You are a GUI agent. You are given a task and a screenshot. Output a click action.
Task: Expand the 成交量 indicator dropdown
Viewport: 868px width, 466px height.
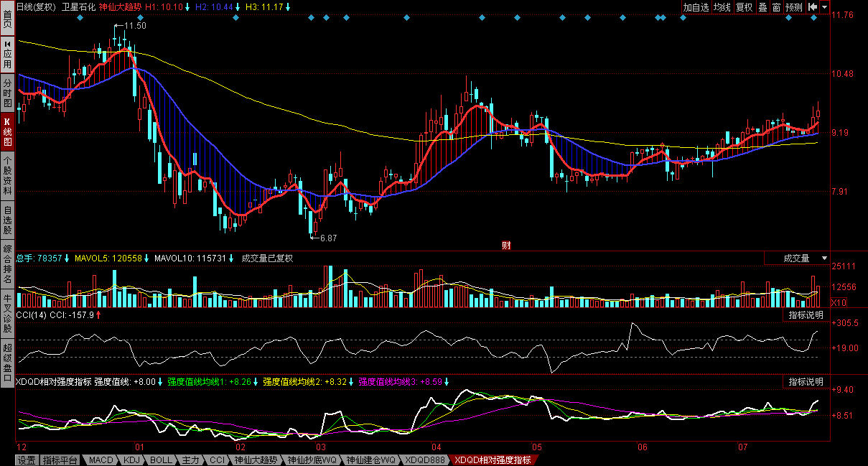click(824, 258)
